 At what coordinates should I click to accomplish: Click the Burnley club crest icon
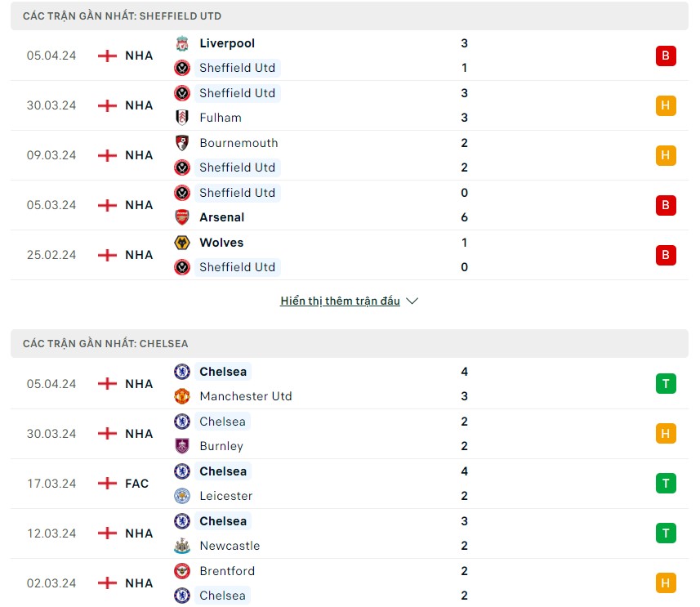click(182, 446)
